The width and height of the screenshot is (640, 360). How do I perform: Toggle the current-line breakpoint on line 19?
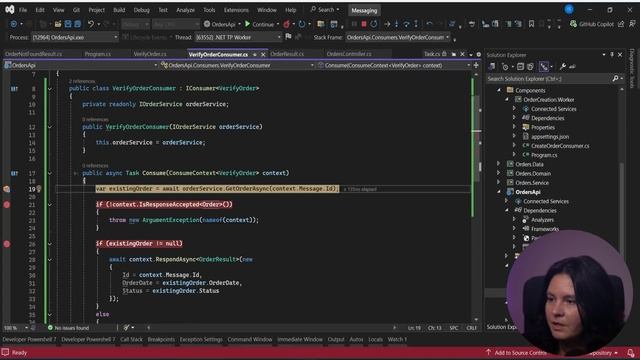coord(7,189)
